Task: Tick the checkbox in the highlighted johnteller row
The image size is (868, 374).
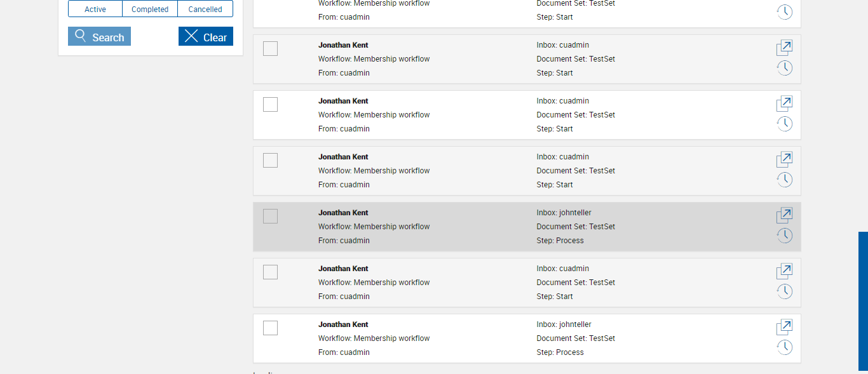Action: [270, 217]
